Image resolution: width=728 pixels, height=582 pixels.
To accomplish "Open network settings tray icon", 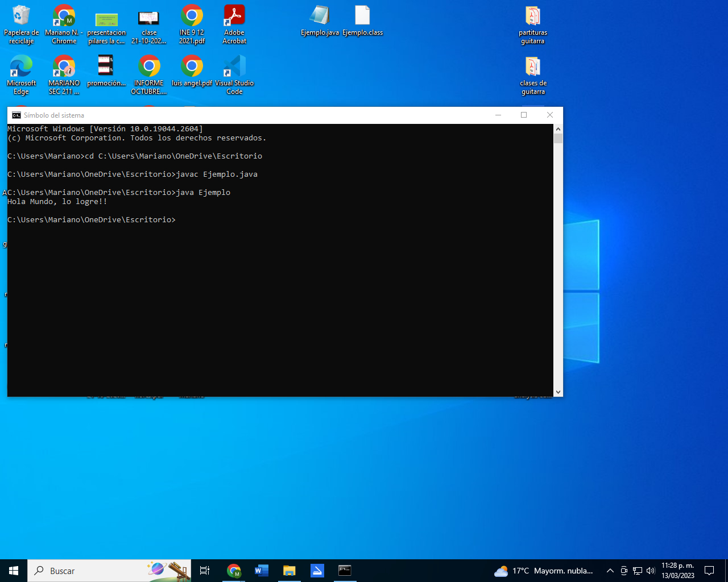I will [x=638, y=571].
